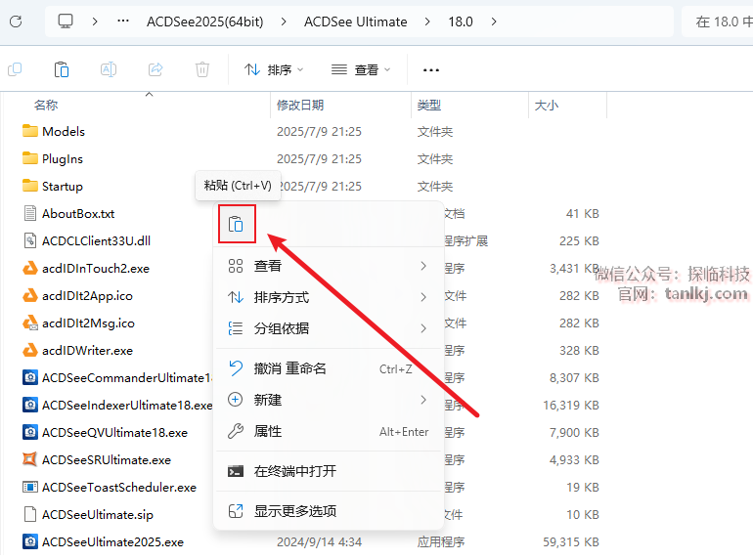Go to ACDSee2025(64bit) breadcrumb folder
This screenshot has width=753, height=560.
[x=205, y=22]
